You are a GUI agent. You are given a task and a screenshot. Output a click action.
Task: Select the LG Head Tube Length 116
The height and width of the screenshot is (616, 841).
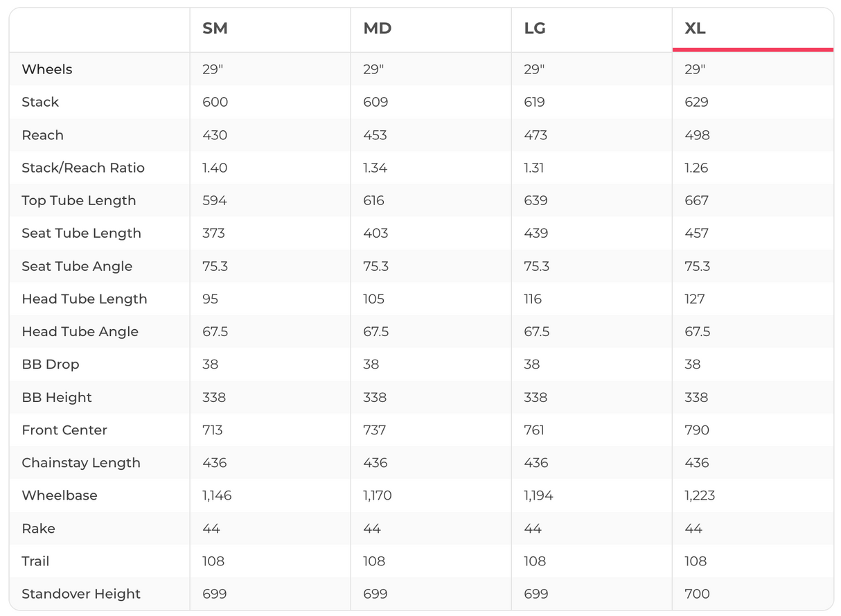point(533,299)
